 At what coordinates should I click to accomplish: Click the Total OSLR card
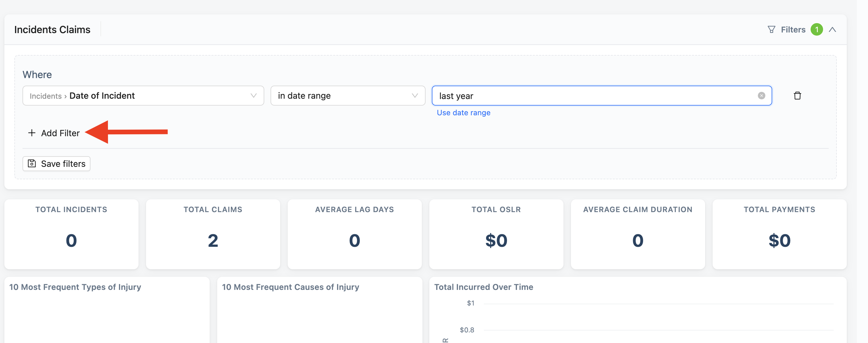click(496, 234)
